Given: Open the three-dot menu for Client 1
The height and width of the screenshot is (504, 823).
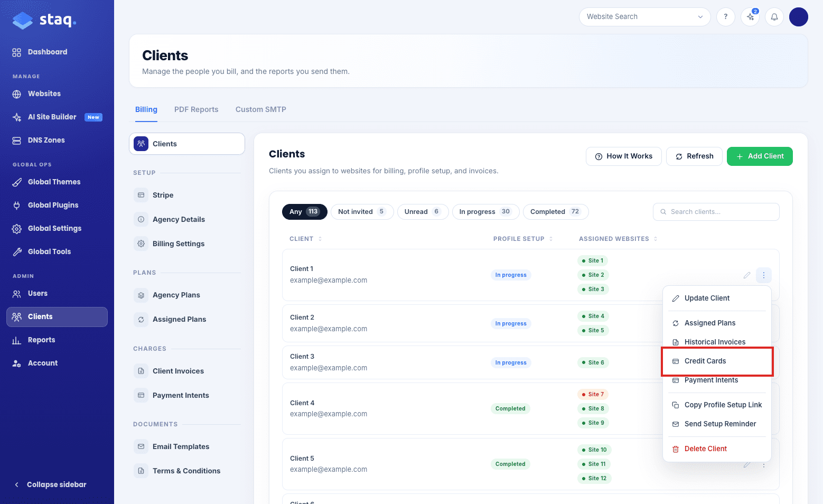Looking at the screenshot, I should pos(764,275).
